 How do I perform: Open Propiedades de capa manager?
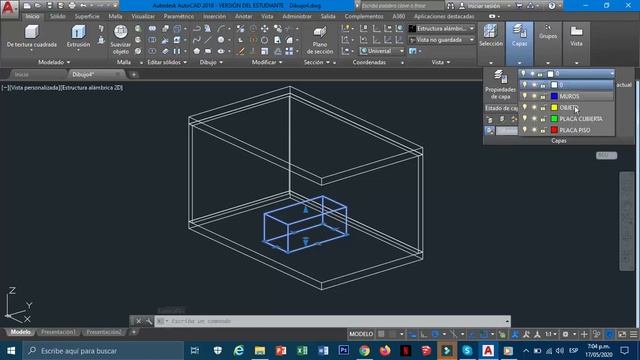tap(500, 85)
